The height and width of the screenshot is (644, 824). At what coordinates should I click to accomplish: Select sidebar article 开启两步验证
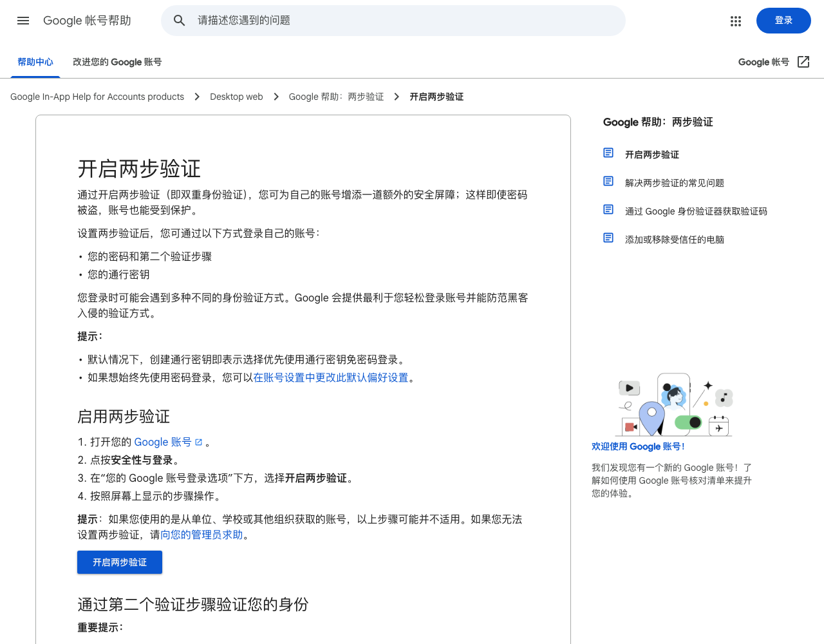point(652,155)
